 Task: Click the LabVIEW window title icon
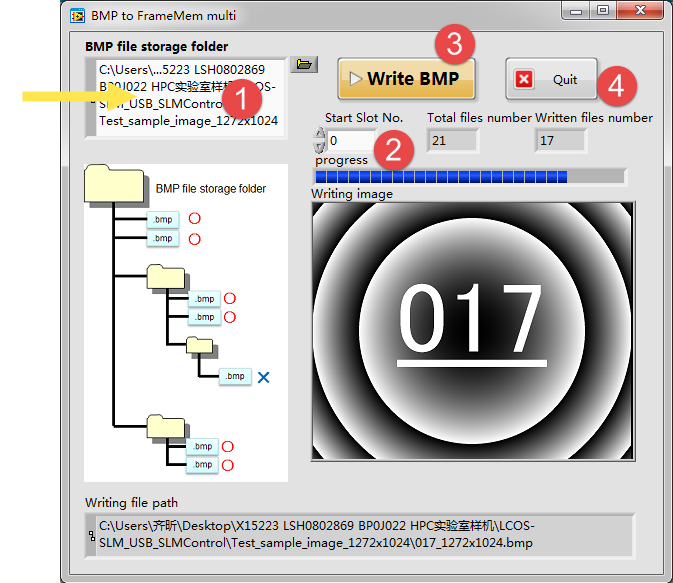click(77, 16)
